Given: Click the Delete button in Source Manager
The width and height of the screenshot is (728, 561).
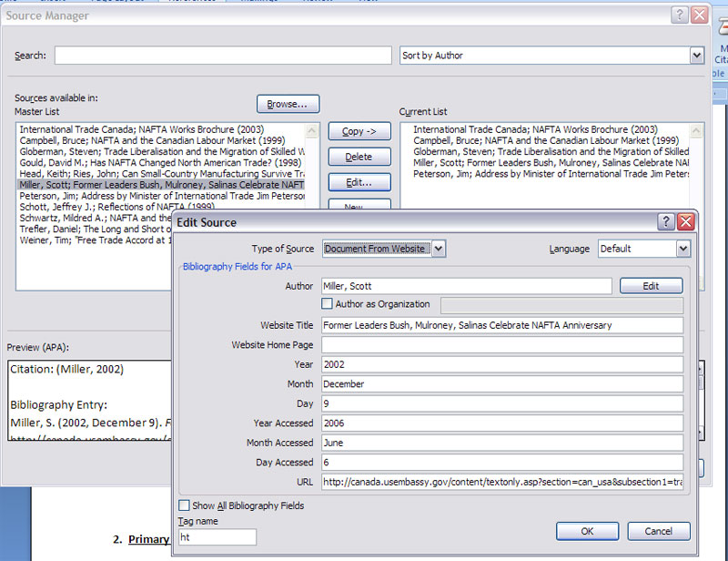Looking at the screenshot, I should pyautogui.click(x=359, y=157).
